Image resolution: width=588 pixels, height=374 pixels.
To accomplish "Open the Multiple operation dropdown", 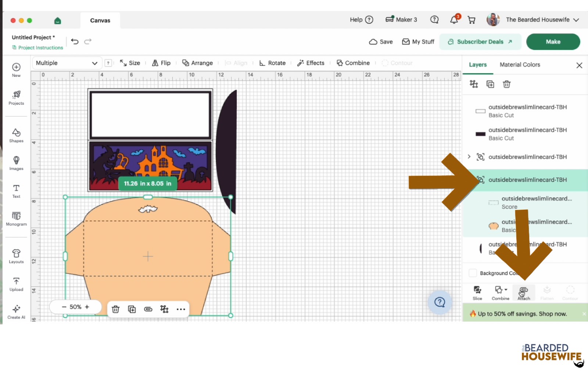I will (x=67, y=63).
